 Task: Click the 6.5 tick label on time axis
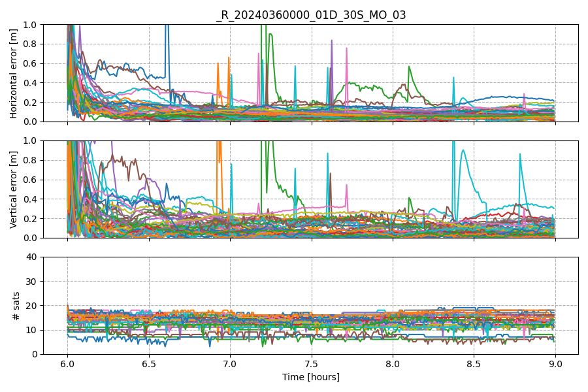pyautogui.click(x=149, y=365)
